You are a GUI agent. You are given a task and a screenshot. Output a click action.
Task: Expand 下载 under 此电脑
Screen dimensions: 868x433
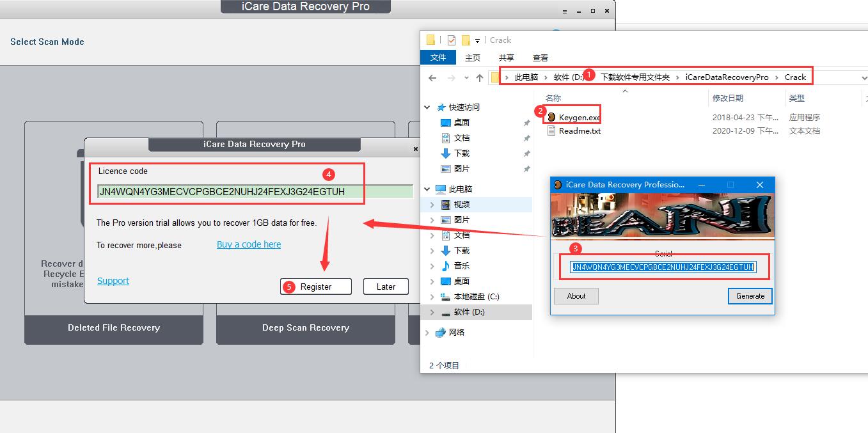pyautogui.click(x=432, y=251)
